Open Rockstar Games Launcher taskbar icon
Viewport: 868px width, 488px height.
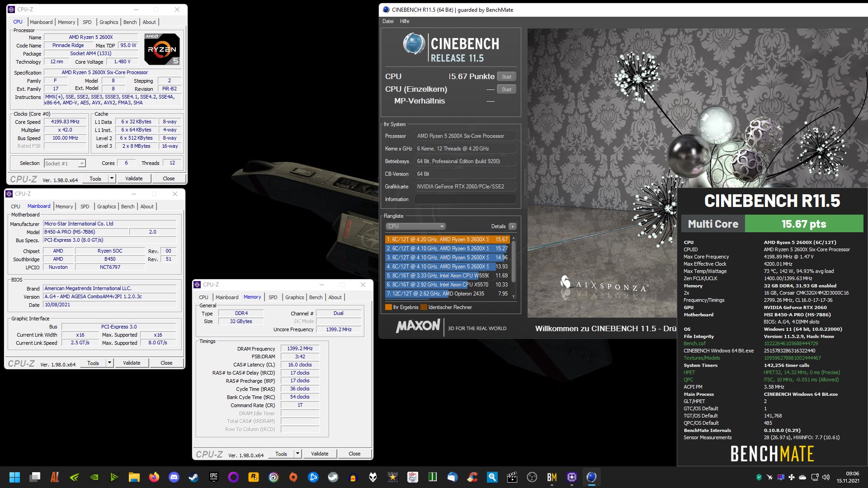pyautogui.click(x=254, y=477)
